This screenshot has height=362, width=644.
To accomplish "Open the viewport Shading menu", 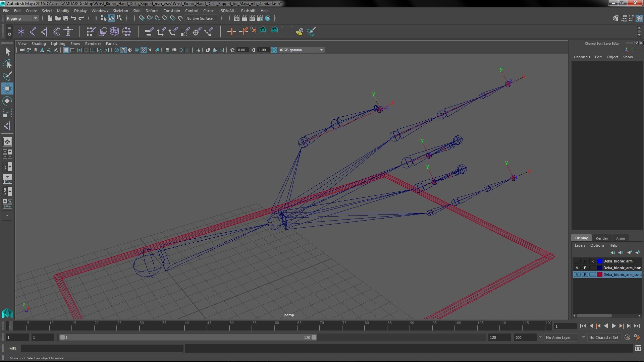I will coord(39,44).
